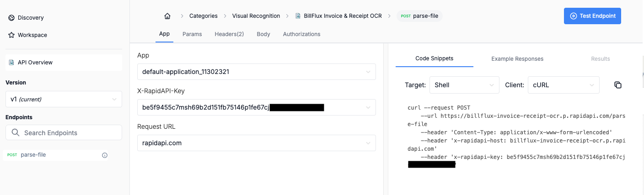Click the Workspace star icon
The height and width of the screenshot is (195, 644).
(x=11, y=35)
